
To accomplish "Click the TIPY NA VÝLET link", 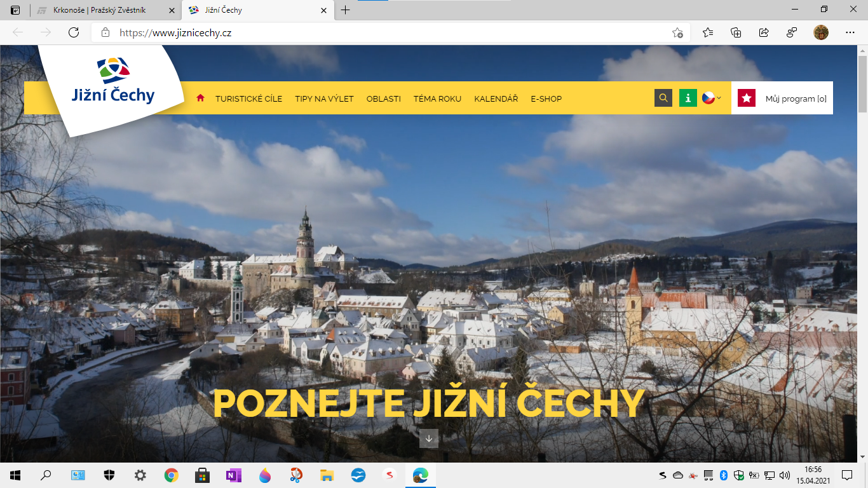I will (323, 98).
